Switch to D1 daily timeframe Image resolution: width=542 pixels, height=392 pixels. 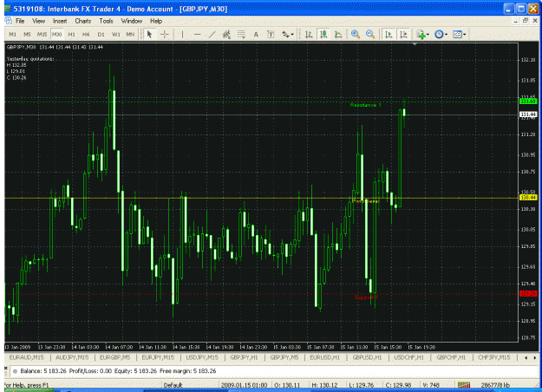point(101,34)
